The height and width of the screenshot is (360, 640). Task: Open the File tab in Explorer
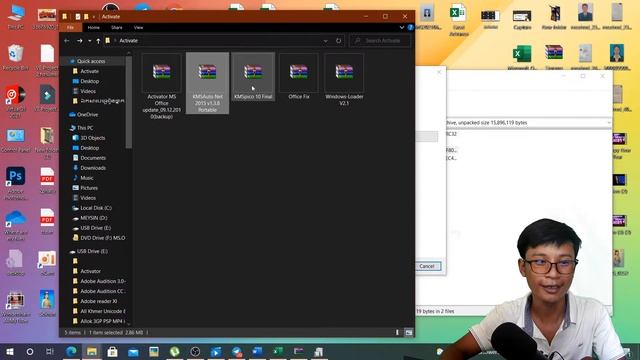tap(71, 27)
